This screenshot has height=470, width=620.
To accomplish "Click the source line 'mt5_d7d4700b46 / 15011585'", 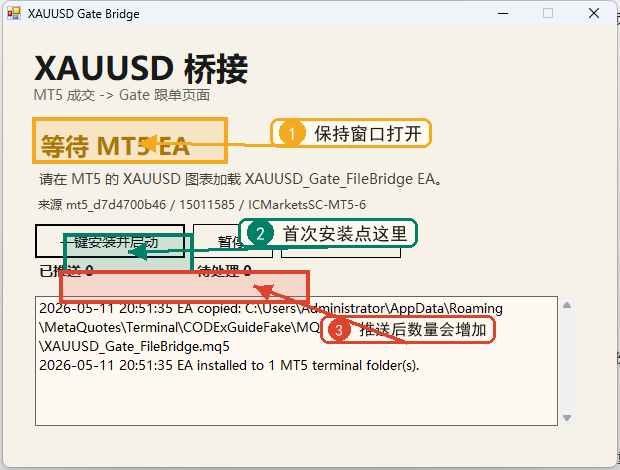I will point(202,205).
